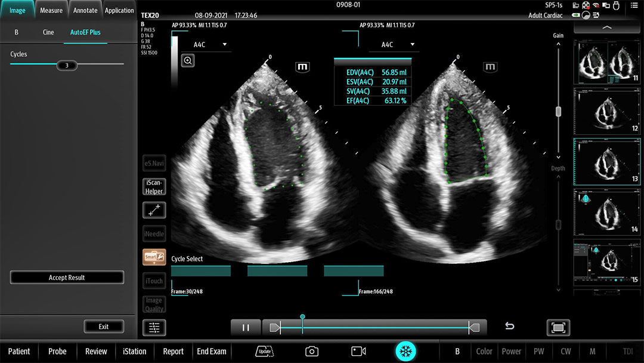The image size is (644, 363).
Task: Toggle full screen view icon
Action: click(x=558, y=327)
